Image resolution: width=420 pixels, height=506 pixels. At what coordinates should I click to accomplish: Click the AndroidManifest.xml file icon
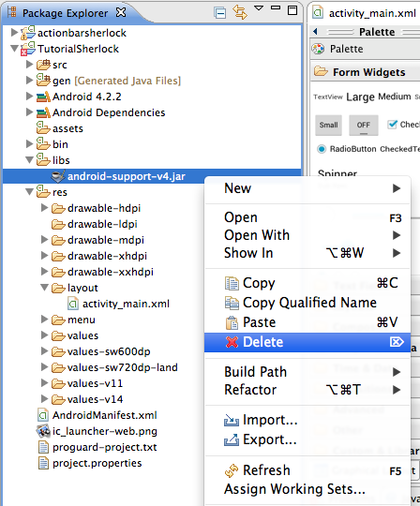[x=43, y=415]
